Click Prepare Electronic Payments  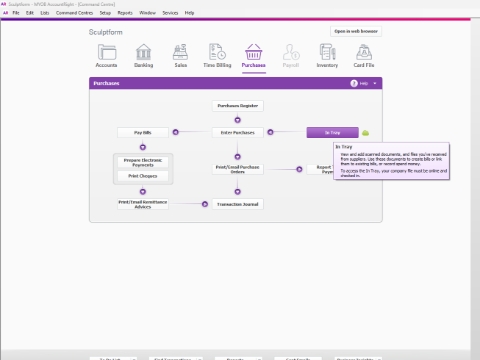pyautogui.click(x=143, y=162)
